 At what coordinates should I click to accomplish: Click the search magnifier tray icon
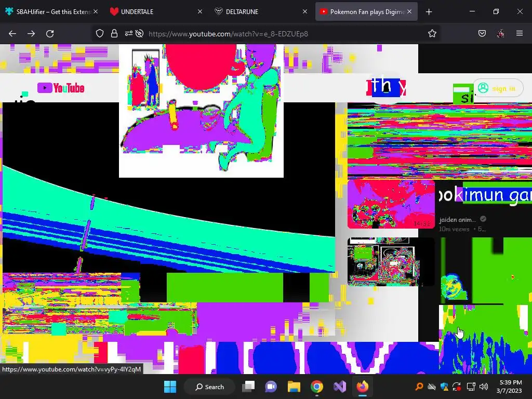click(x=419, y=387)
